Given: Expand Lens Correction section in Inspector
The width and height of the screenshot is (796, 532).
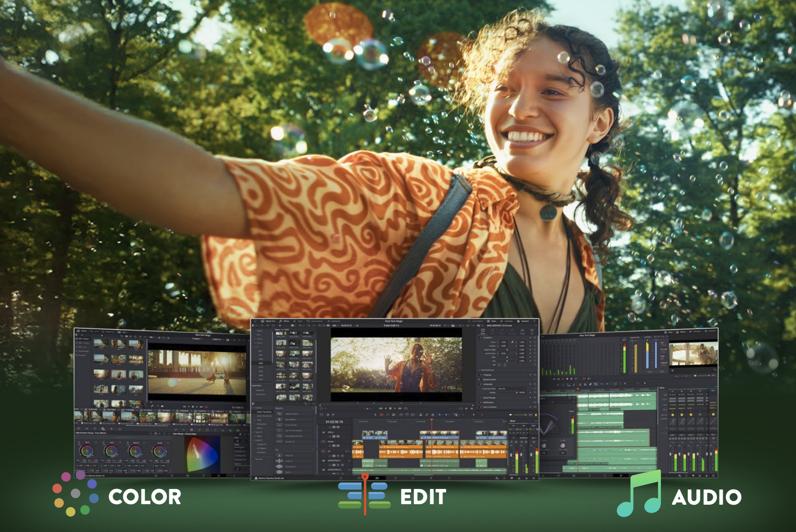Looking at the screenshot, I should pos(490,407).
